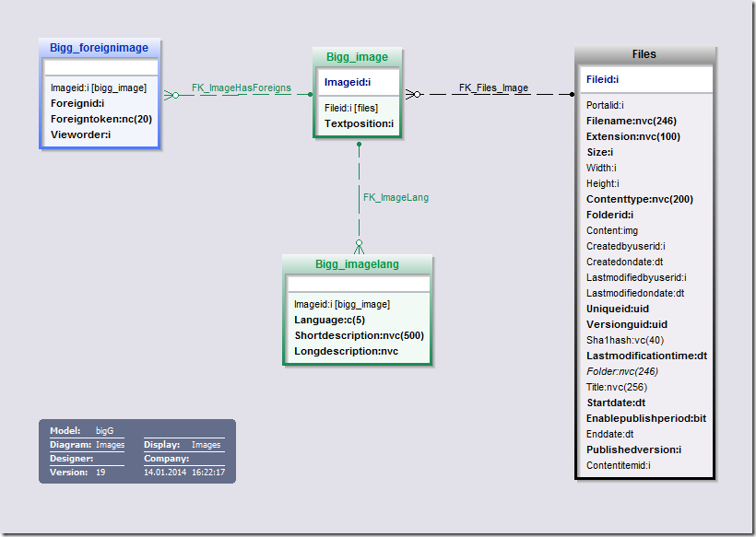756x537 pixels.
Task: Select the Folder:nvc(246) italic column
Action: click(x=622, y=371)
